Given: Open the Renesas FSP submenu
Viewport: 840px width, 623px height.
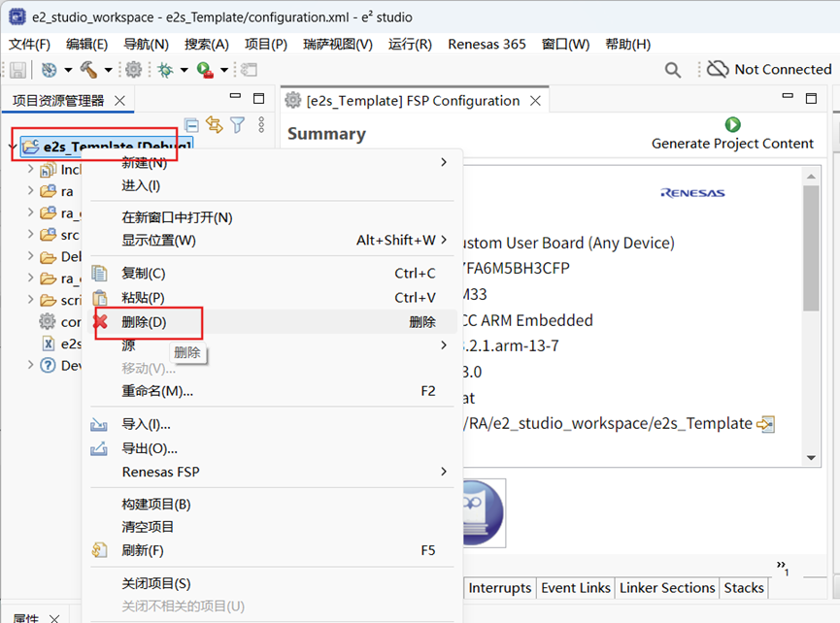Looking at the screenshot, I should pyautogui.click(x=271, y=472).
